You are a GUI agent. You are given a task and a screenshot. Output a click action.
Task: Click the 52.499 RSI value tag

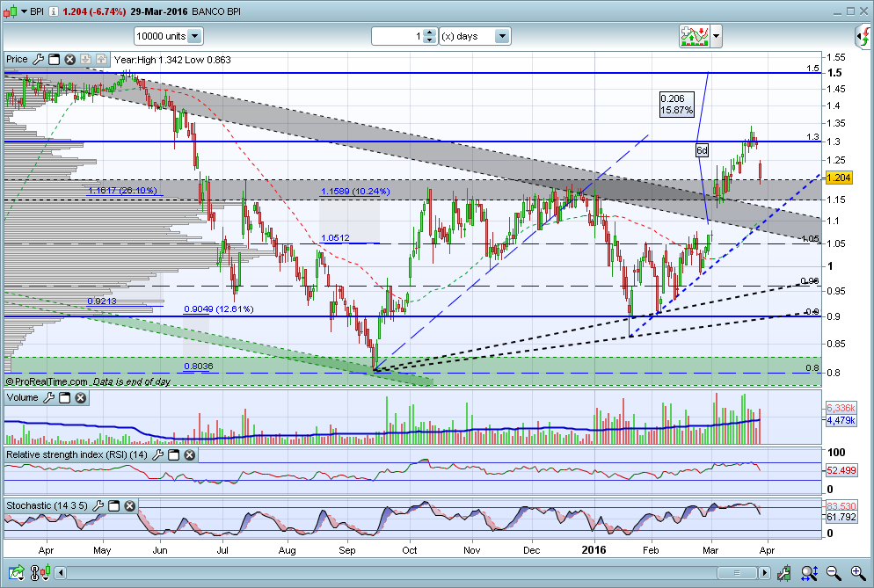pos(841,470)
